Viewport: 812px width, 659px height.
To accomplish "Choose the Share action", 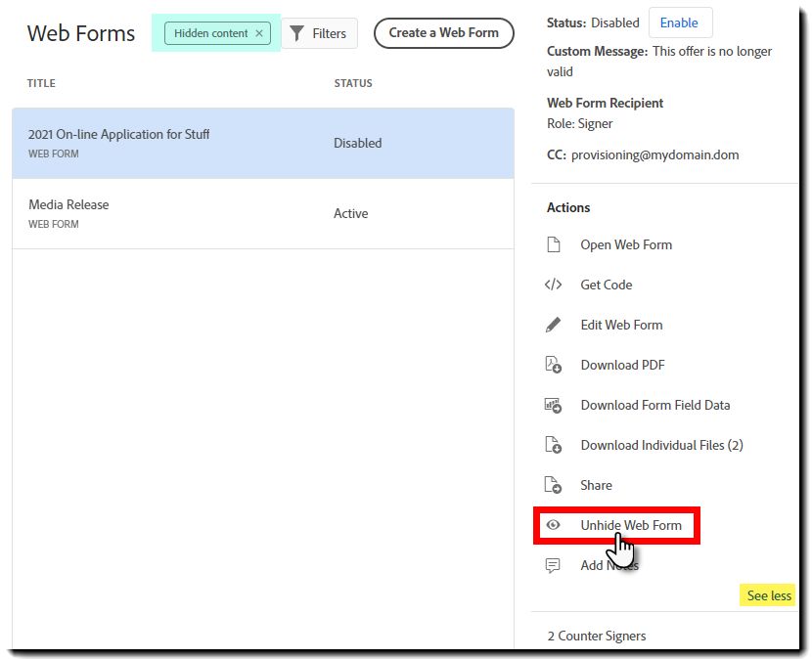I will [x=596, y=485].
